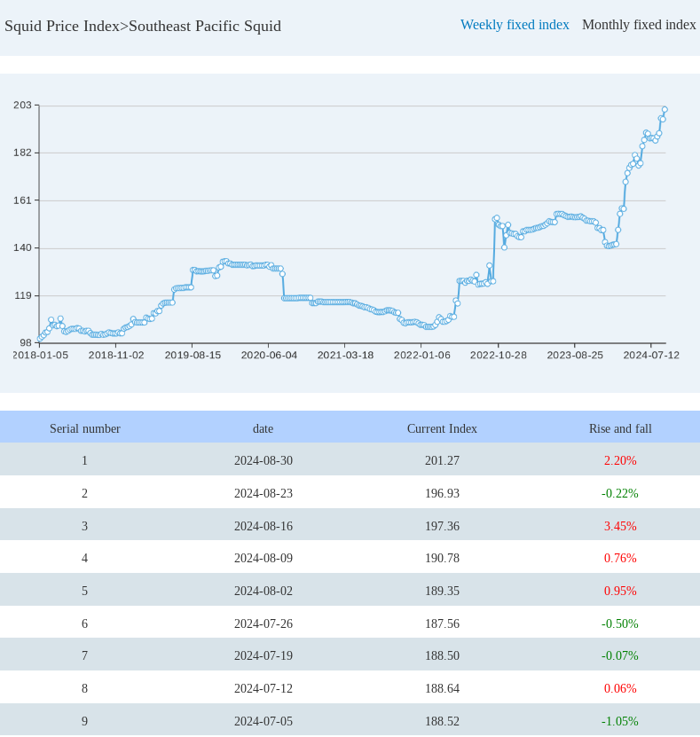Viewport: 700px width, 737px height.
Task: Click the 161 y-axis label
Action: point(22,200)
